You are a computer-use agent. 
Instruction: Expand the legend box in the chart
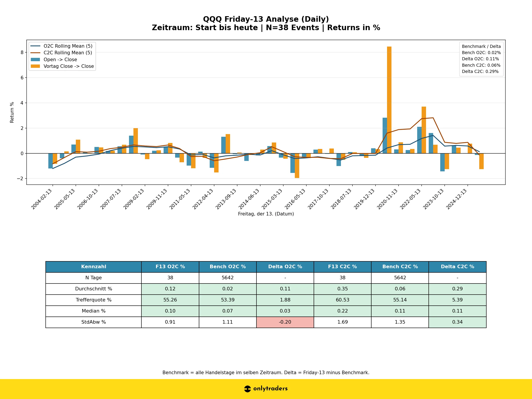coord(63,56)
